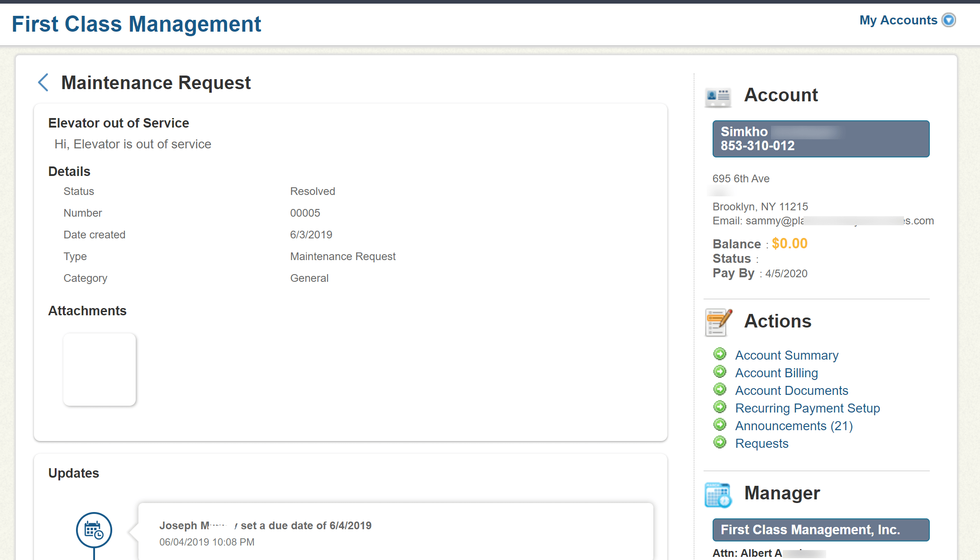This screenshot has height=560, width=980.
Task: Click green arrow beside Recurring Payment Setup
Action: tap(720, 407)
